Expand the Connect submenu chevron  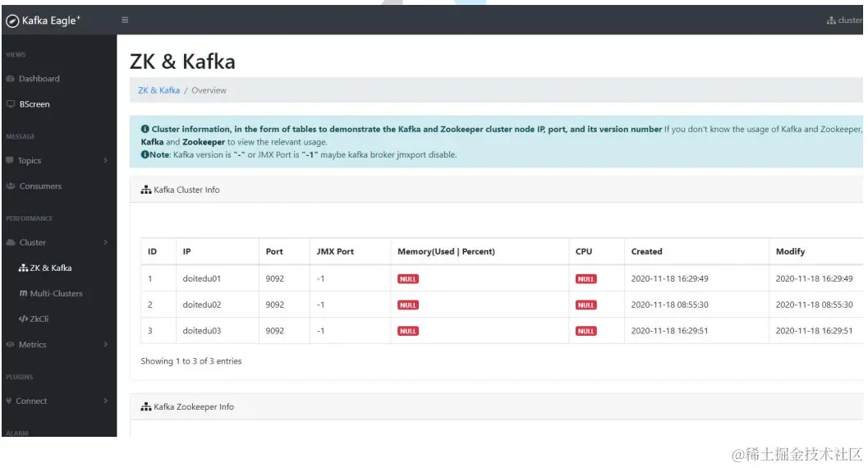pos(105,401)
